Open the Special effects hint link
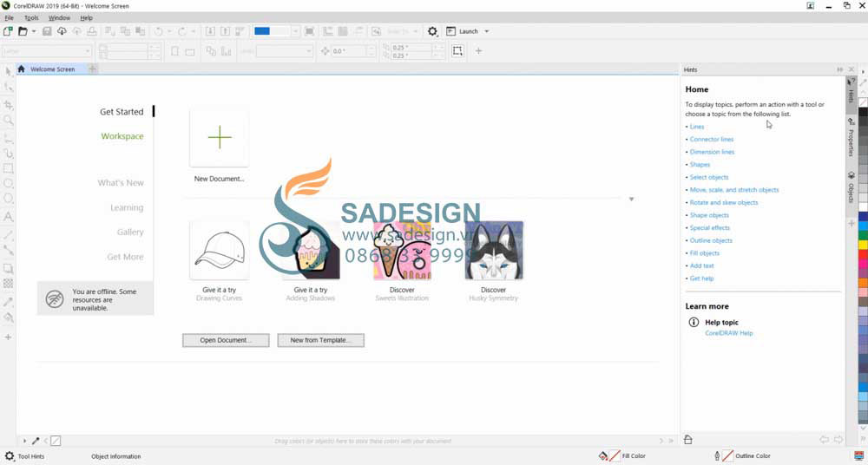Screen dimensions: 868x465 [710, 227]
